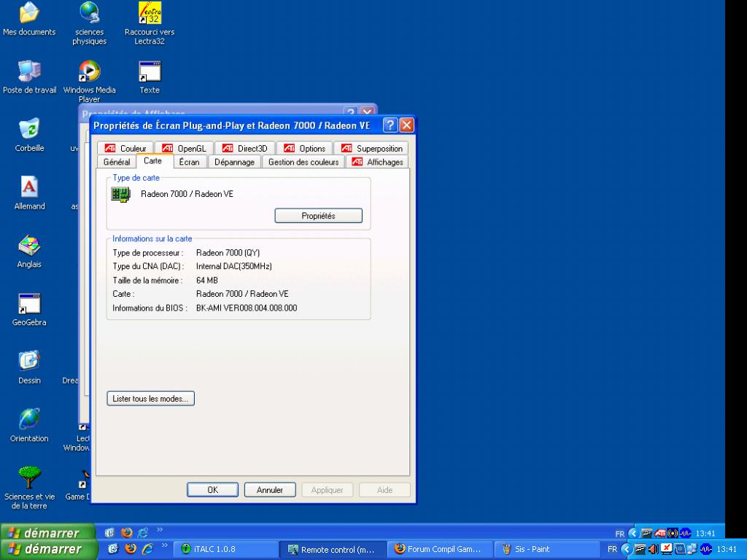Switch to the Affichages tab
This screenshot has width=747, height=560.
pos(377,162)
